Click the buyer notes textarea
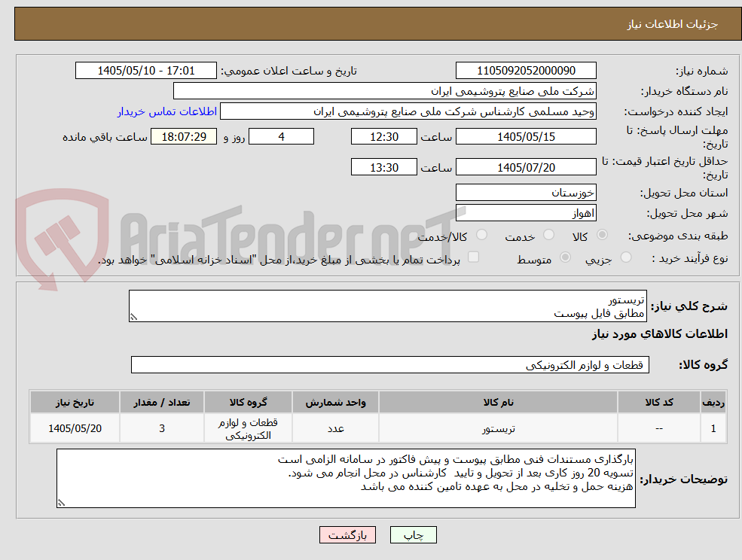This screenshot has width=742, height=560. (346, 478)
